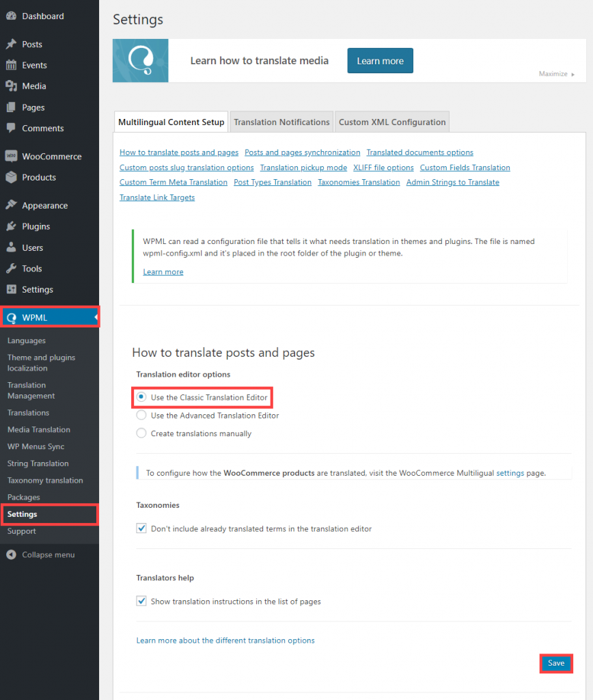Click the Products box icon

pos(11,177)
